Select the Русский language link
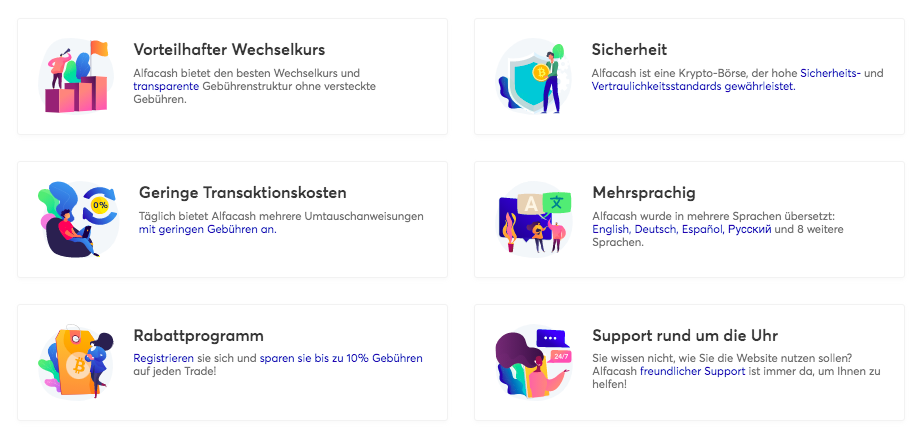Image resolution: width=920 pixels, height=438 pixels. [749, 229]
